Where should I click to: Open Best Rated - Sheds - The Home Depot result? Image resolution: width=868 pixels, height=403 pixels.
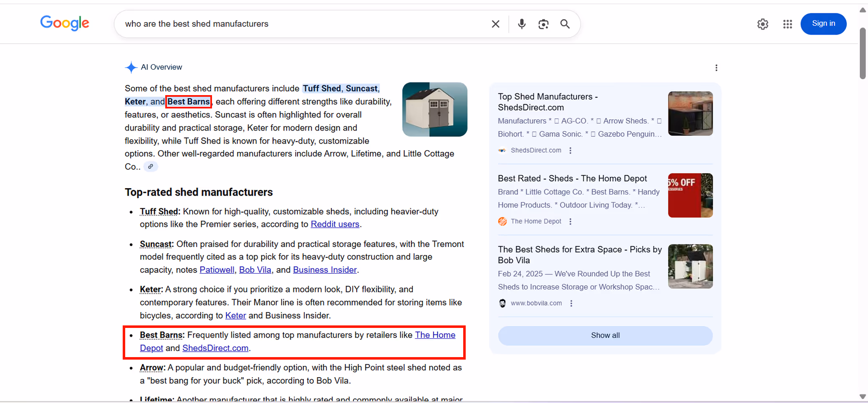pos(572,179)
